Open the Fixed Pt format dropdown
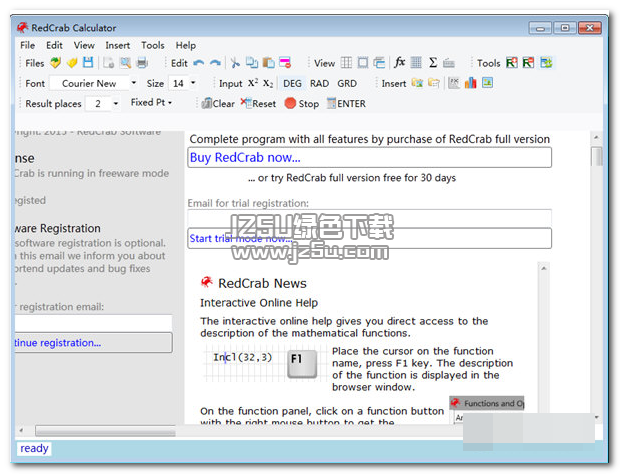 151,103
